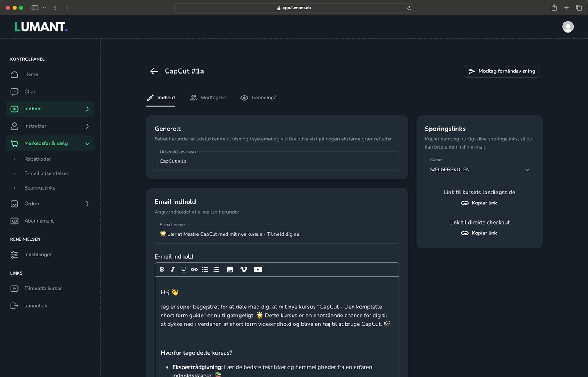588x377 pixels.
Task: Embed a Vimeo video in email
Action: [x=244, y=270]
